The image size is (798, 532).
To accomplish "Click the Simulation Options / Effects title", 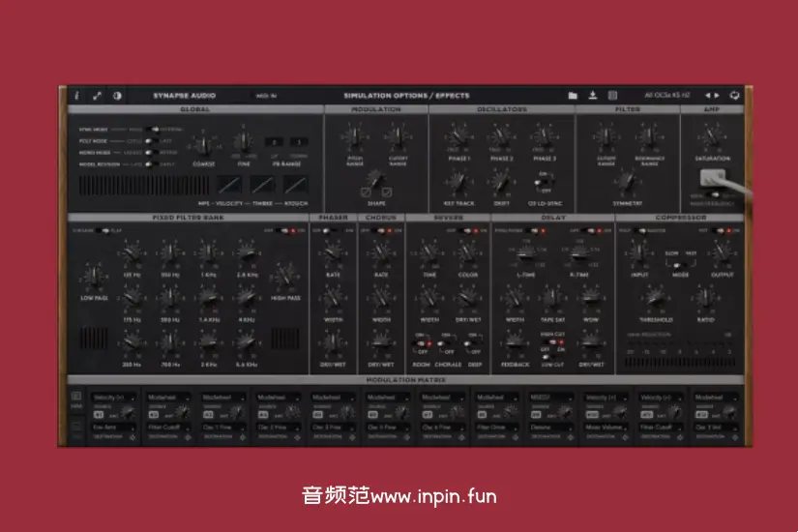I will coord(406,96).
